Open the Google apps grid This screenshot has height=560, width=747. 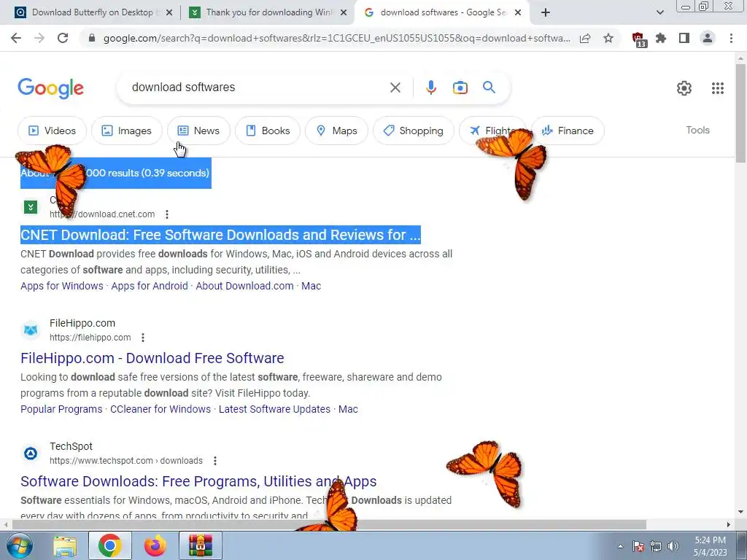(718, 88)
